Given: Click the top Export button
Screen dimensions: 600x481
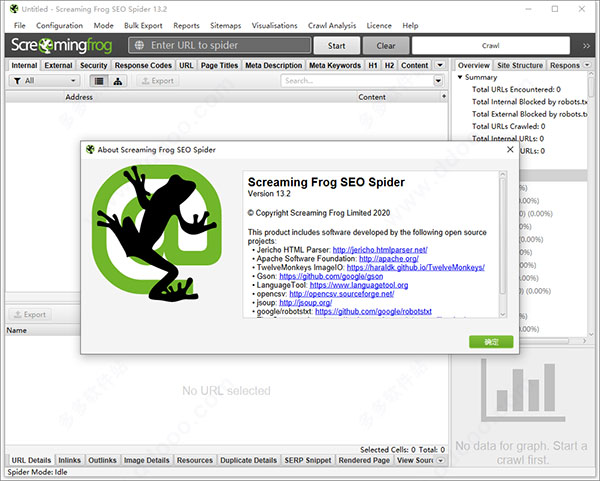Looking at the screenshot, I should click(x=158, y=81).
